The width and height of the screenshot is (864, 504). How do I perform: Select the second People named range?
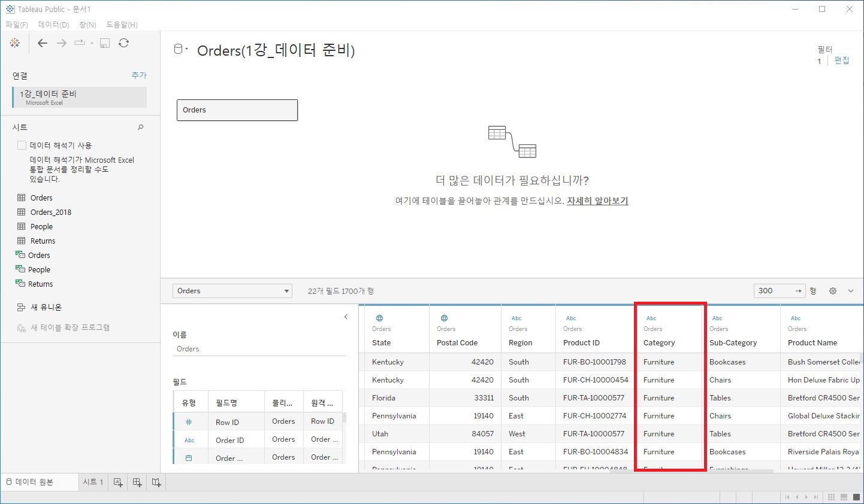[x=39, y=269]
